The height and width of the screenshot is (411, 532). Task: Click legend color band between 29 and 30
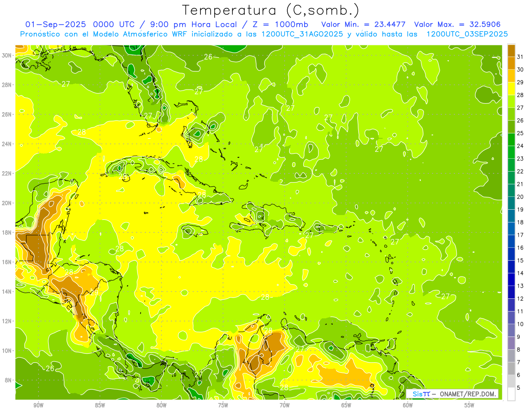(x=511, y=76)
